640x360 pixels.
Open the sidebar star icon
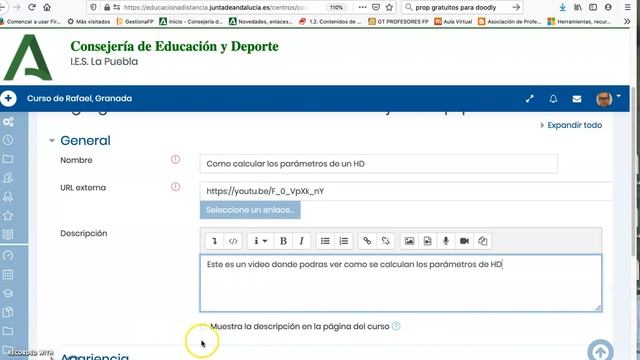(8, 216)
